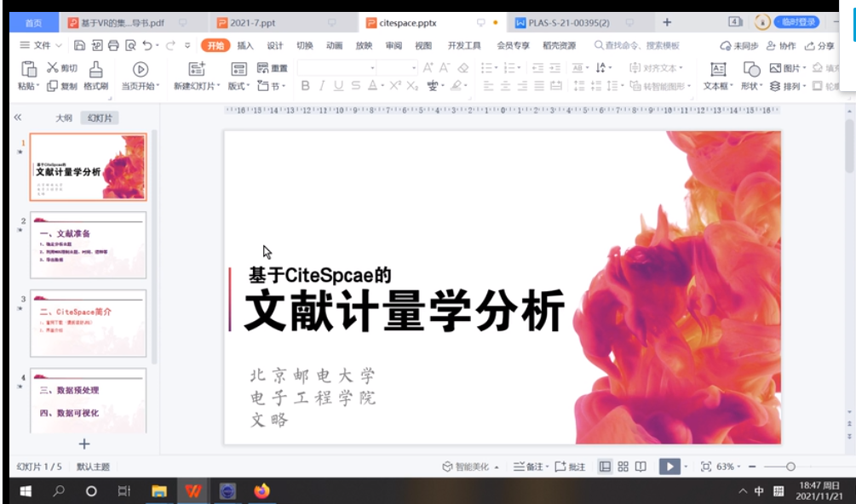Screen dimensions: 856x504
Task: Switch to Slide Sorter grid view
Action: point(623,467)
